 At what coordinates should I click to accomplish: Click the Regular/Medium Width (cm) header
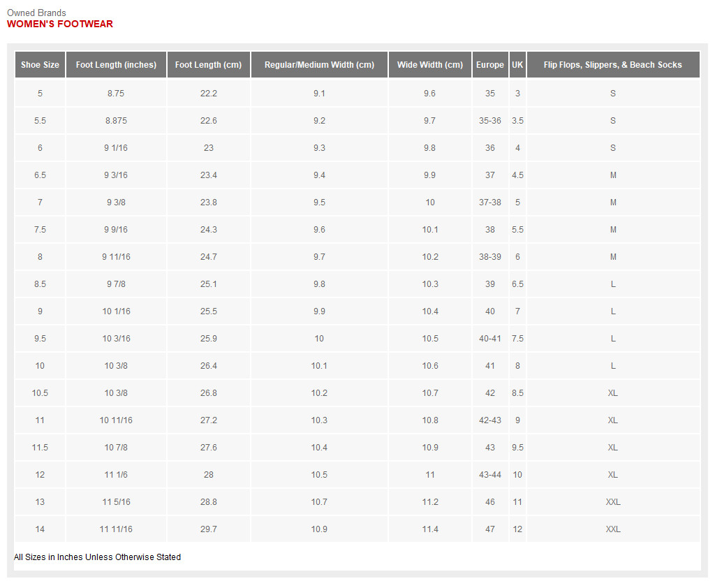tap(319, 65)
